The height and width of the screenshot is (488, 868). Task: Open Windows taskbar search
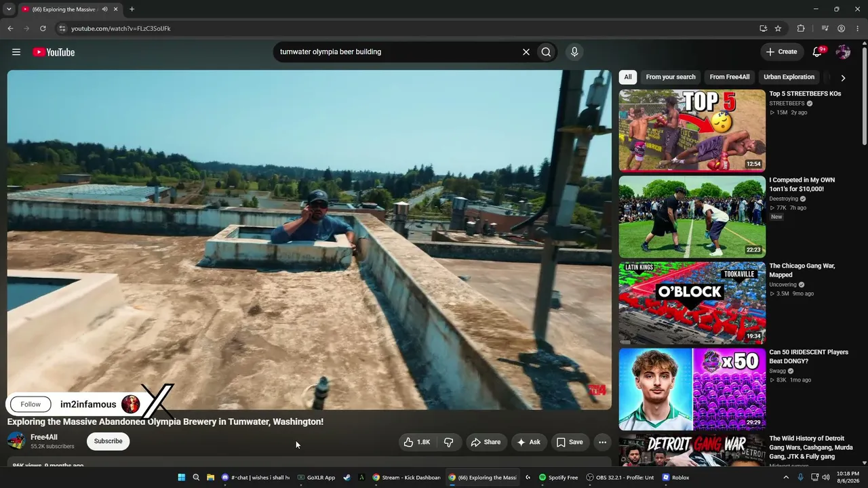196,477
